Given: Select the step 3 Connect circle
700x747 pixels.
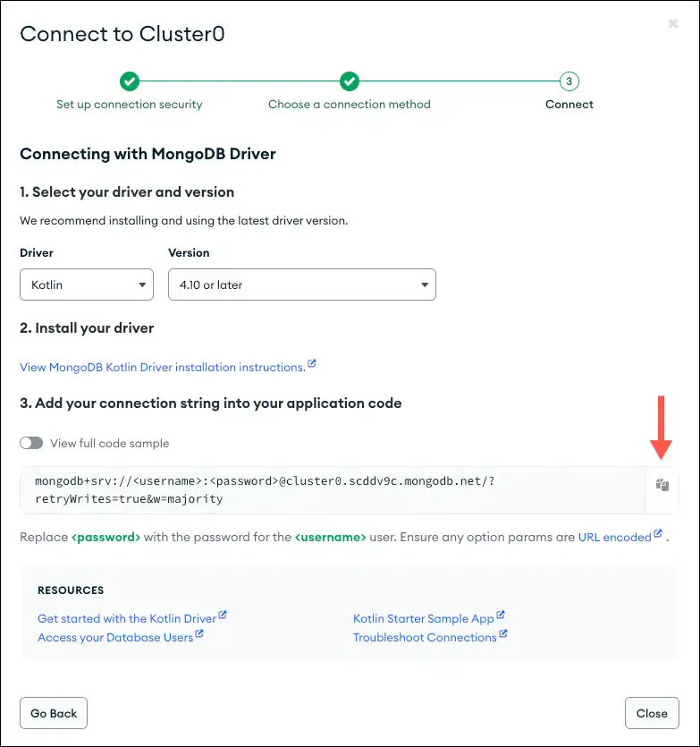Looking at the screenshot, I should (569, 81).
